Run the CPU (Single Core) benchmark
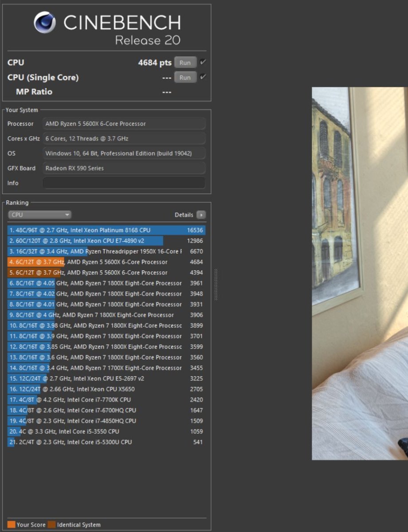This screenshot has height=532, width=408. (x=185, y=78)
